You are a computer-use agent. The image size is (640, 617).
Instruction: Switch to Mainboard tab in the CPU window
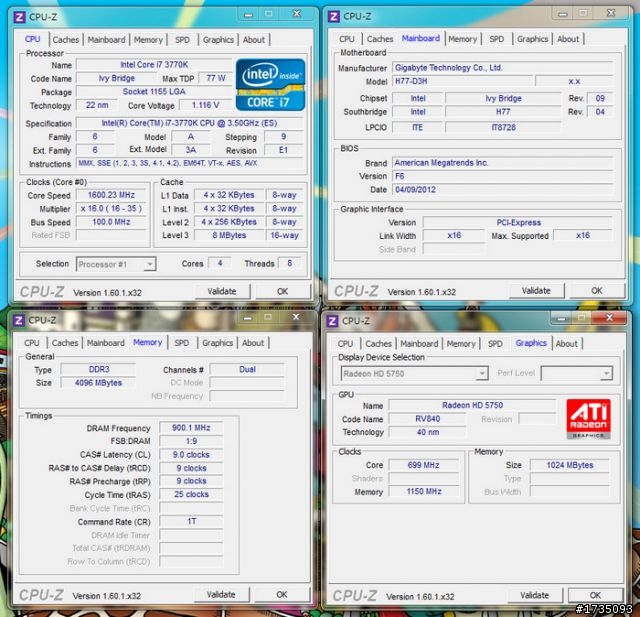tap(106, 40)
